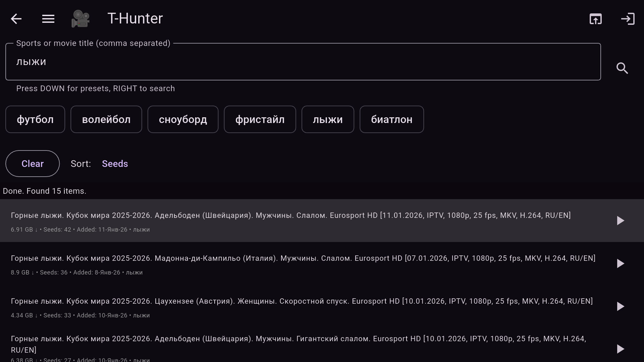Viewport: 644px width, 362px height.
Task: Go back with the arrow icon
Action: click(x=16, y=19)
